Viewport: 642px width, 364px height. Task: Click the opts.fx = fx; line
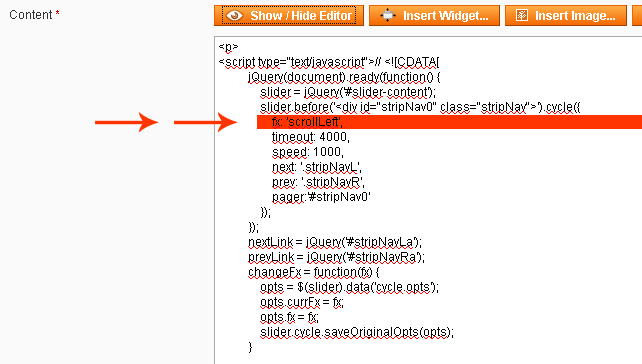pos(289,317)
